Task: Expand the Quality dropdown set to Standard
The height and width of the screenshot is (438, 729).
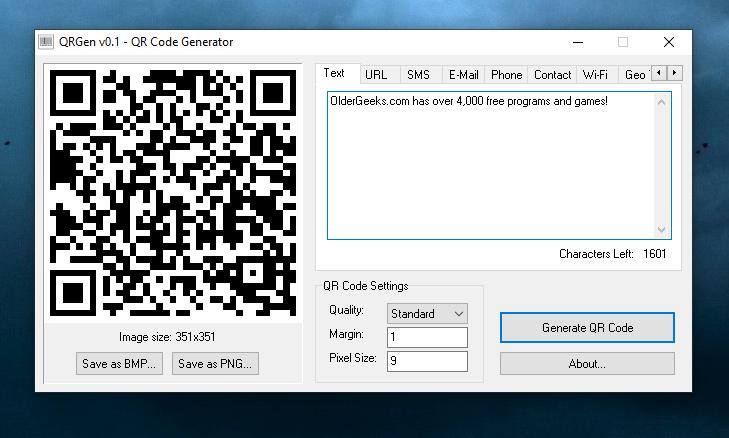Action: click(427, 314)
